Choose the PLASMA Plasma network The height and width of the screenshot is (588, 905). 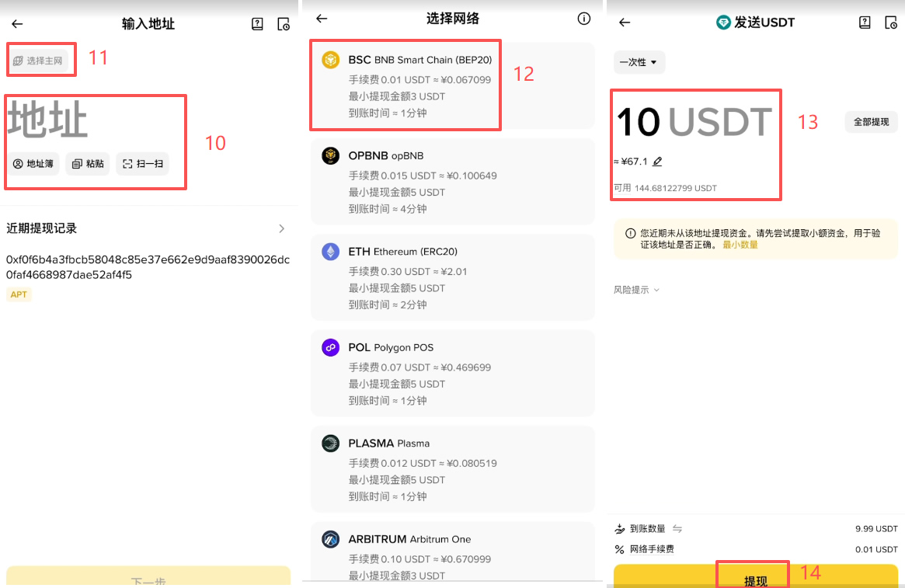coord(452,468)
